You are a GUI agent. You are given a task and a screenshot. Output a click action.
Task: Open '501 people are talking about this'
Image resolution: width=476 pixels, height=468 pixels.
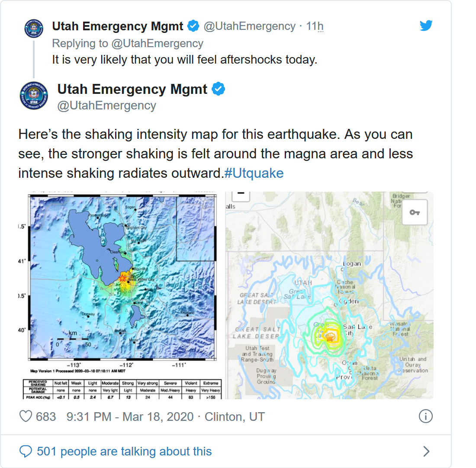[124, 452]
